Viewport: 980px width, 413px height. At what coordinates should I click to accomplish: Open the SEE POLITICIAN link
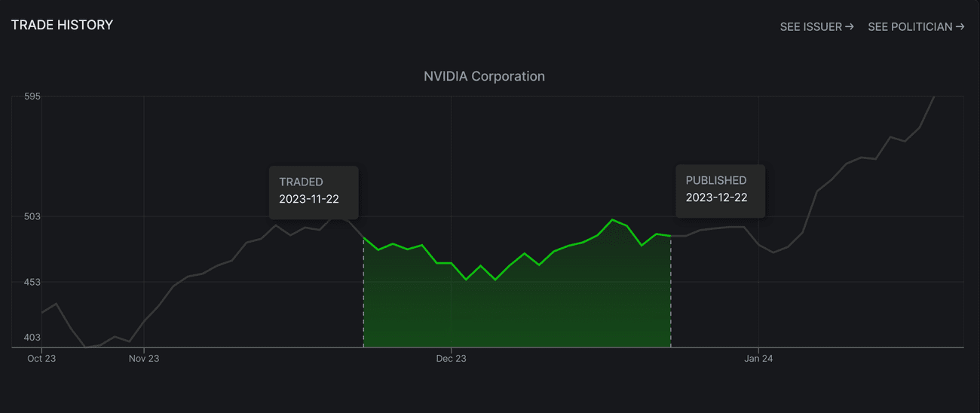tap(915, 27)
